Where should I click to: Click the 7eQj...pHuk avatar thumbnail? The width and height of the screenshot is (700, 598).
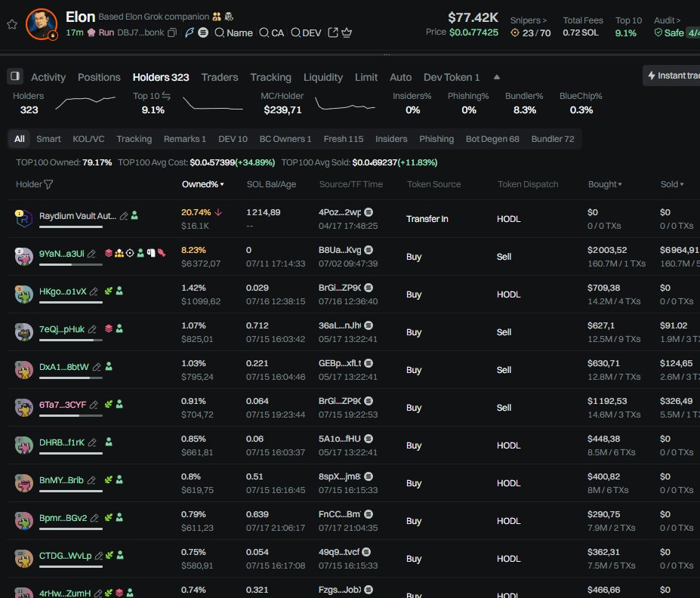[x=24, y=332]
